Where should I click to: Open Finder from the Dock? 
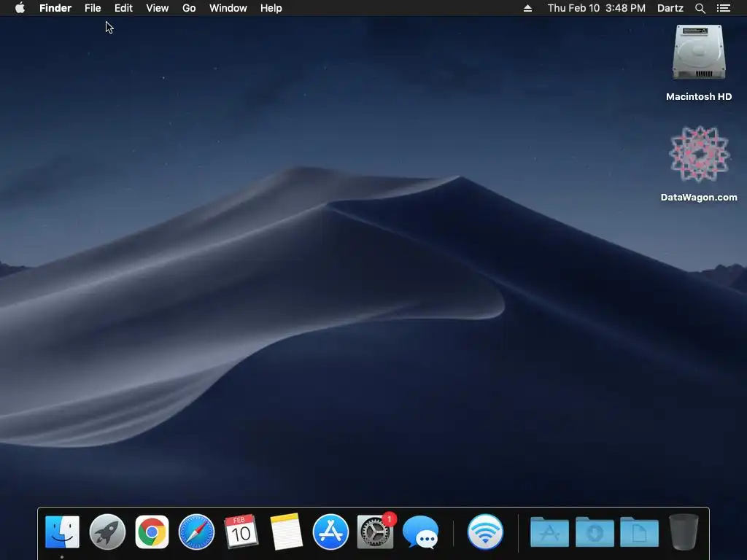click(63, 532)
